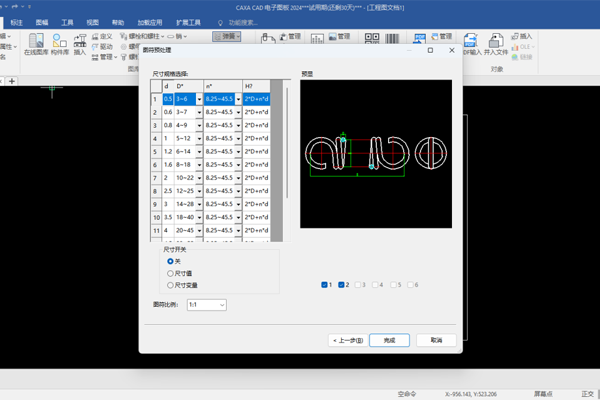Viewport: 600px width, 400px height.
Task: Expand the n* dropdown in row 3
Action: tap(238, 125)
